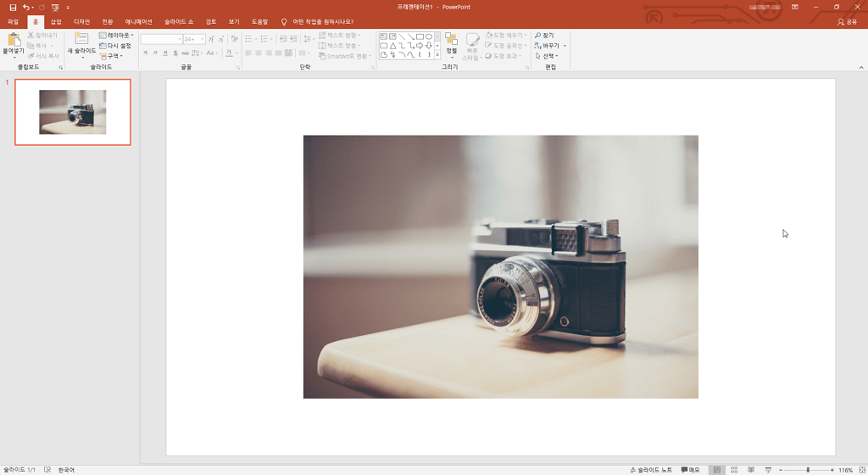Expand the shapes gallery more button
The width and height of the screenshot is (868, 475).
(x=437, y=55)
